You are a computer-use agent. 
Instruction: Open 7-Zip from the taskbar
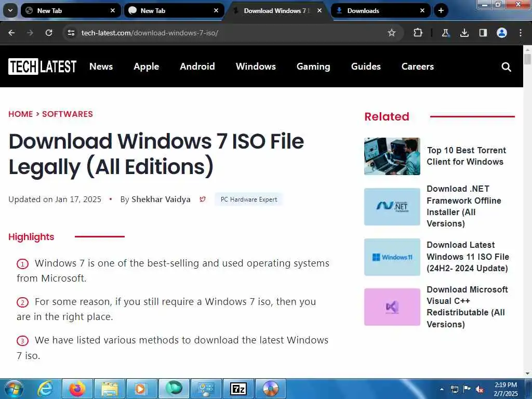(x=238, y=389)
